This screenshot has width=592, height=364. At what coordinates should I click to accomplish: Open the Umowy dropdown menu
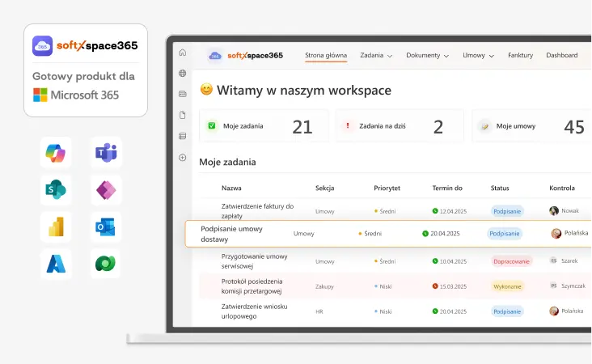[x=478, y=56]
